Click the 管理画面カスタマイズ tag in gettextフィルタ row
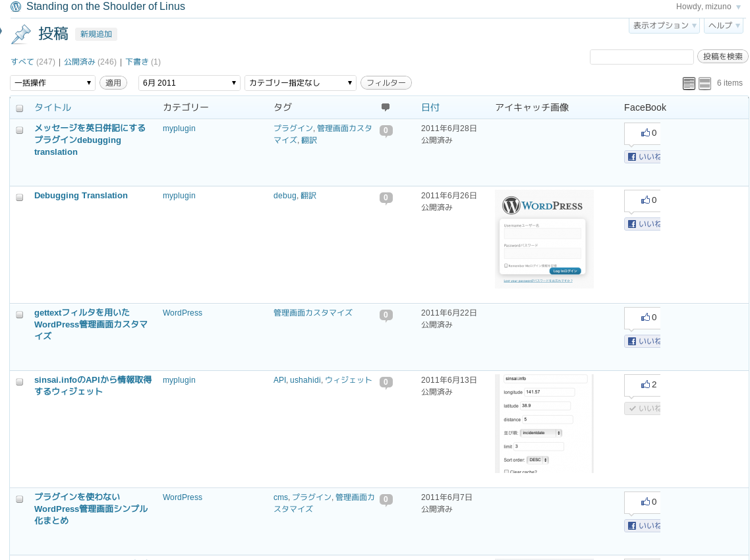The image size is (750, 560). pos(313,313)
